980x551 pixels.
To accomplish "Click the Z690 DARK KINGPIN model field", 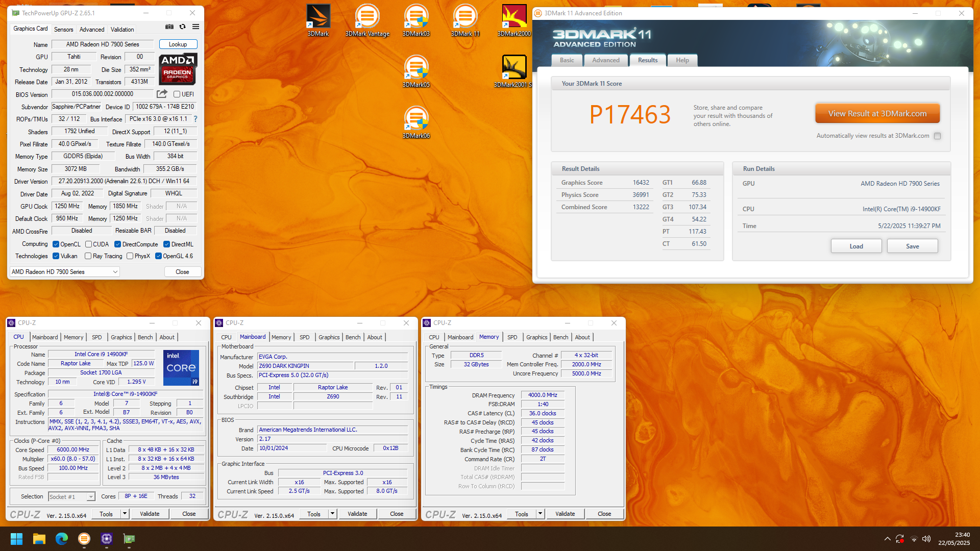I will [x=305, y=366].
